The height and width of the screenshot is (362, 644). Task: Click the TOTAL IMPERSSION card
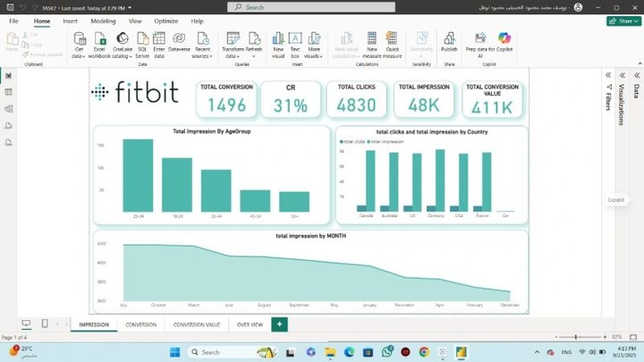click(424, 99)
